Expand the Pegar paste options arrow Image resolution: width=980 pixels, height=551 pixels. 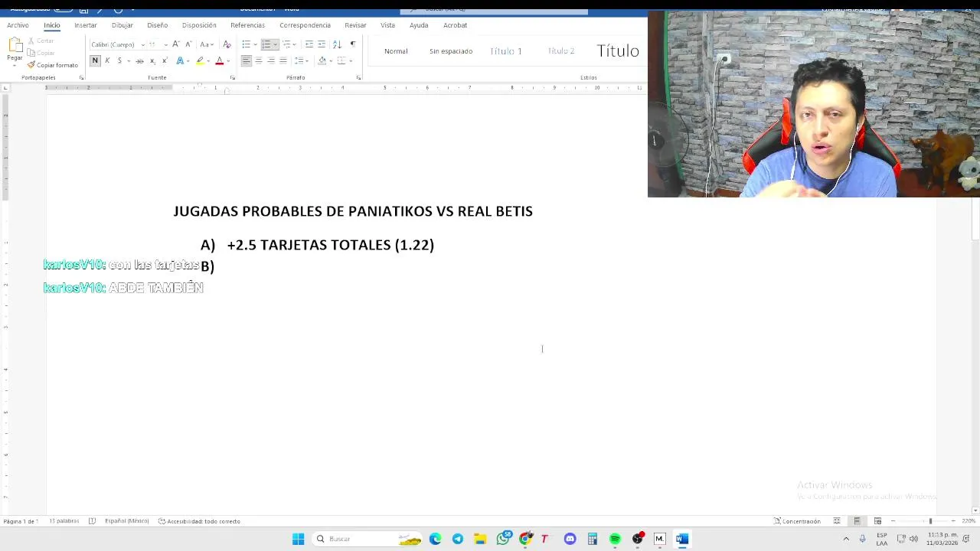coord(15,65)
